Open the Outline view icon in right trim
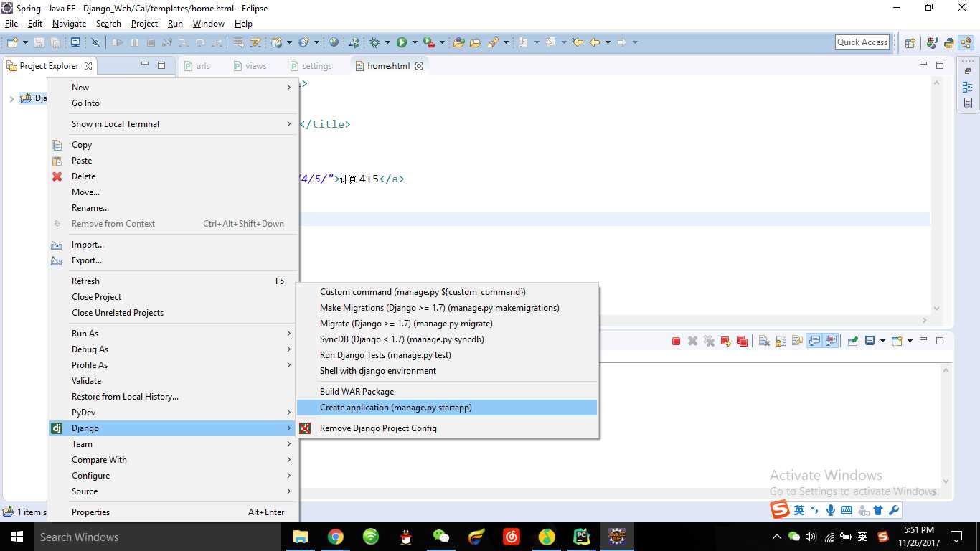 pos(968,87)
